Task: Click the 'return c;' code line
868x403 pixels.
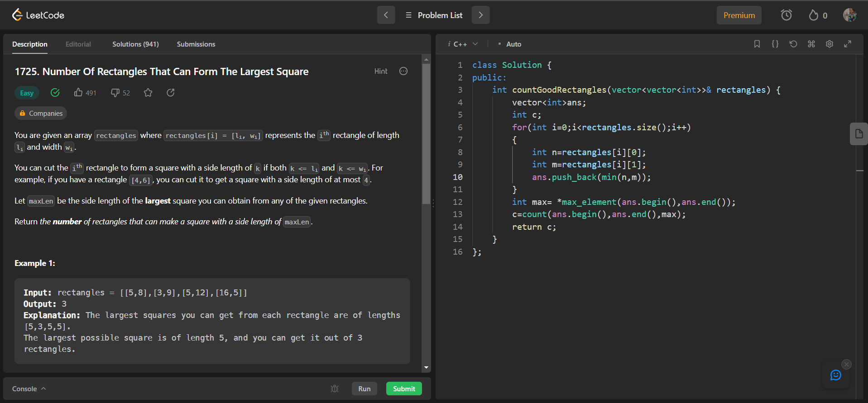Action: 534,227
